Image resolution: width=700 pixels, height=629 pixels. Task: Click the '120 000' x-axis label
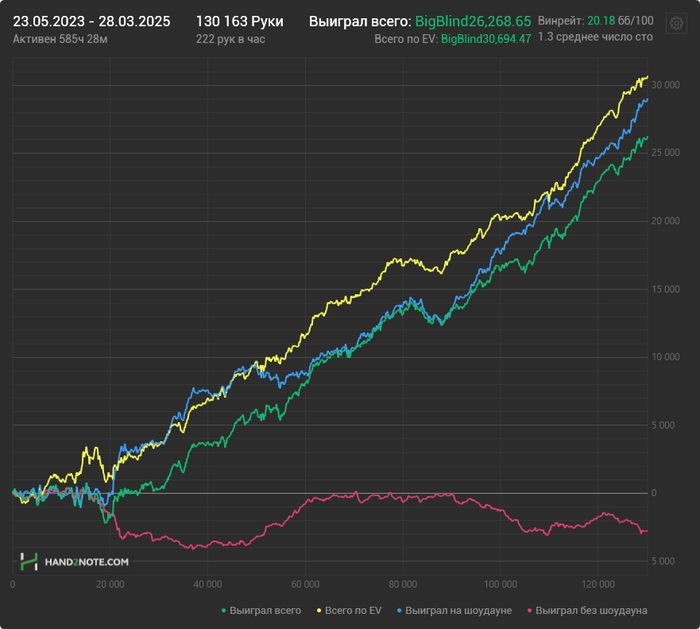click(598, 584)
